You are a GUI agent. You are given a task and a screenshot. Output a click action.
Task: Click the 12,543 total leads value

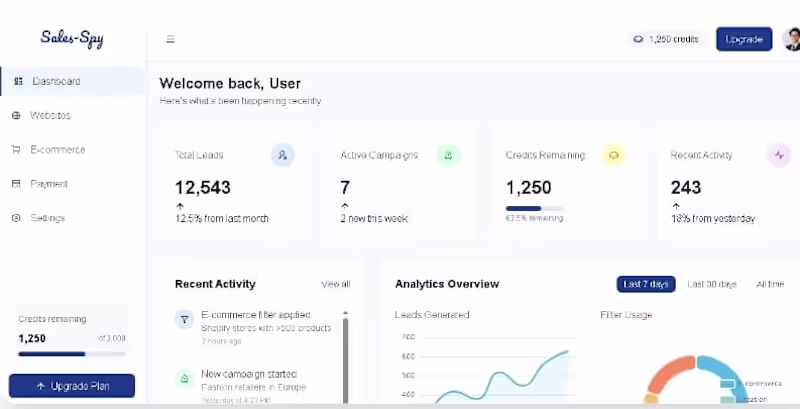click(203, 187)
